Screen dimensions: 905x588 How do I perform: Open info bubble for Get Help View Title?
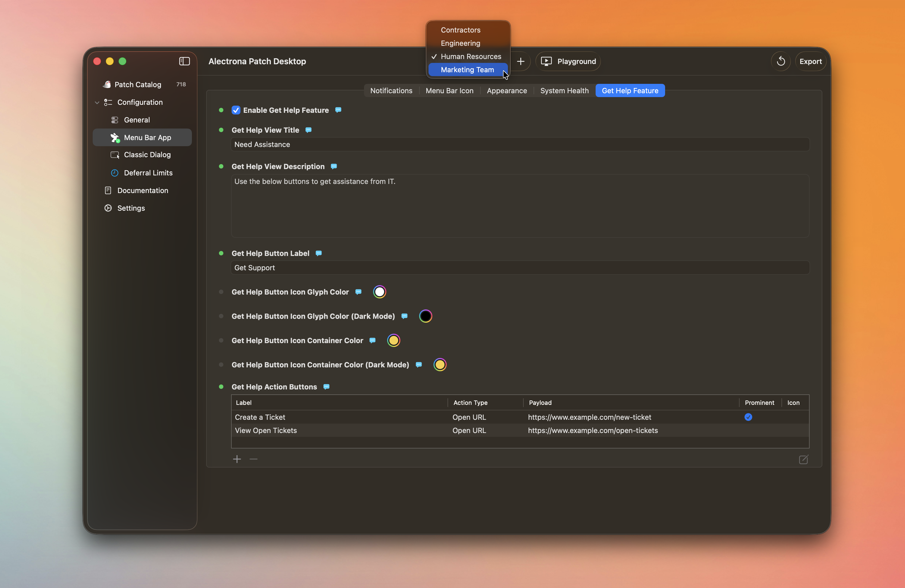coord(308,130)
